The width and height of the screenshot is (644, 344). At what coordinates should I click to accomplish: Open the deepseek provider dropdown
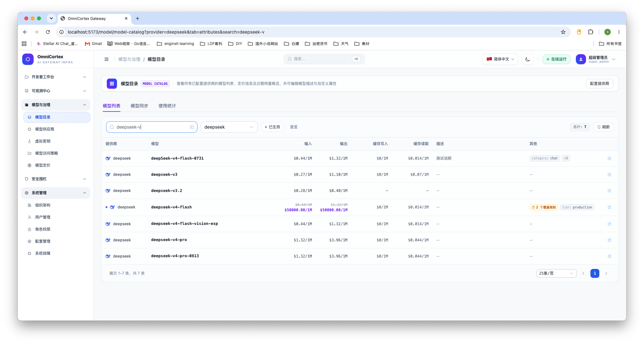(229, 127)
